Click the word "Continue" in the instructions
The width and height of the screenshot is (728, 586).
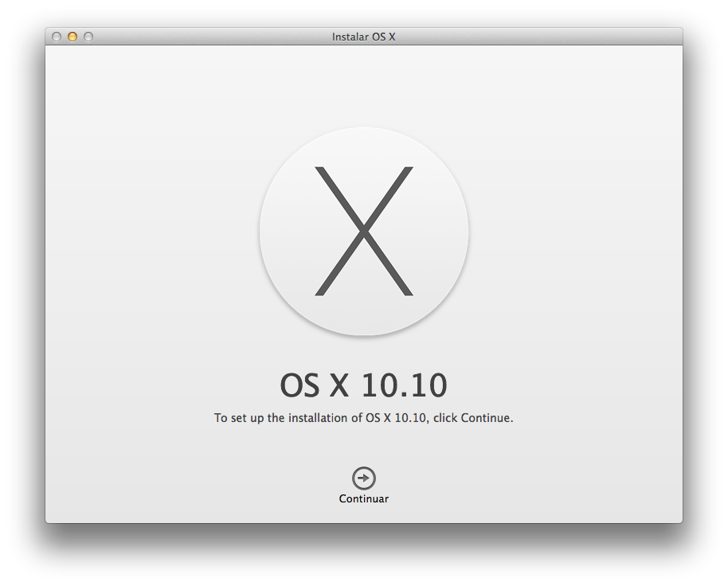[483, 418]
